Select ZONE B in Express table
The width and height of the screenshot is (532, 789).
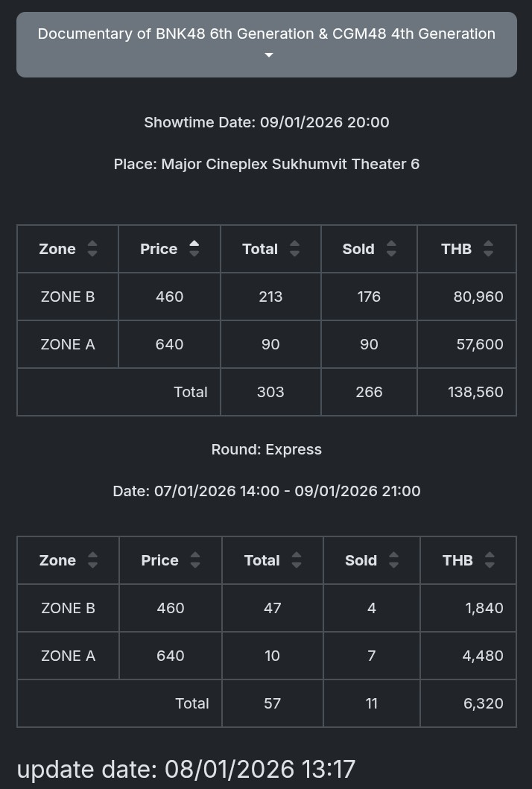click(68, 608)
